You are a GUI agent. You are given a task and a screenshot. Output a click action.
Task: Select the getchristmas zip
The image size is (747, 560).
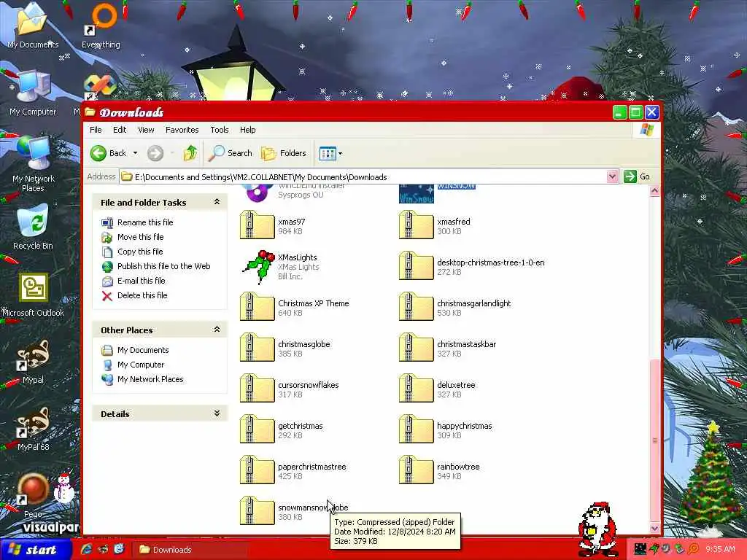258,429
